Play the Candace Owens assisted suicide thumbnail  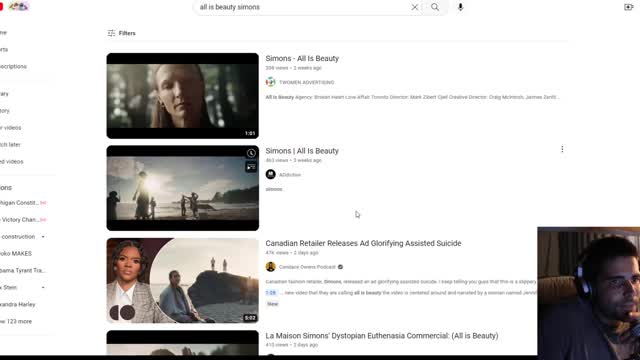[x=182, y=280]
